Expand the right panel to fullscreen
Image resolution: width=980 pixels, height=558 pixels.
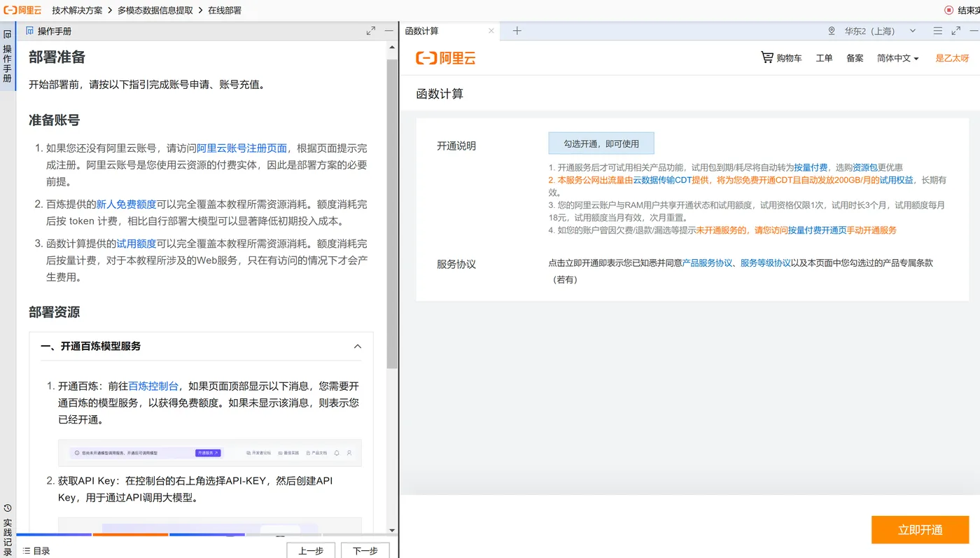point(956,31)
